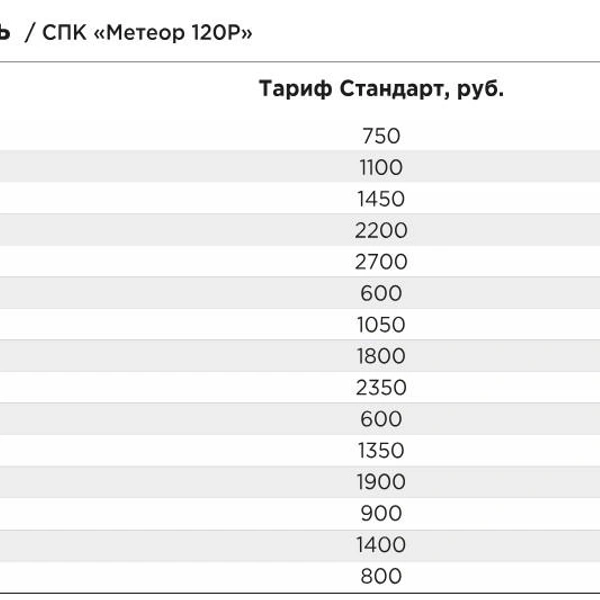
Task: Click the 1350 price cell
Action: (381, 450)
